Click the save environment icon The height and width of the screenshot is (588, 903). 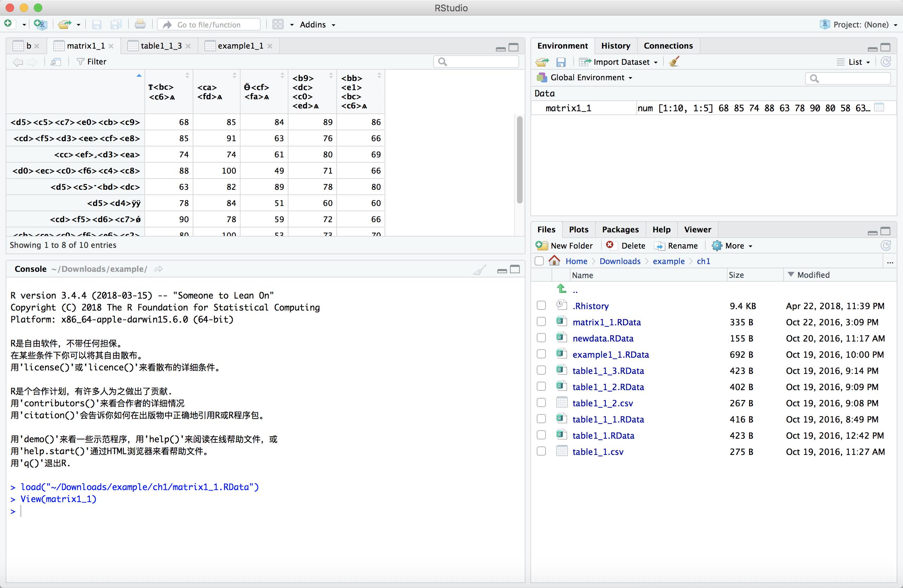click(562, 62)
